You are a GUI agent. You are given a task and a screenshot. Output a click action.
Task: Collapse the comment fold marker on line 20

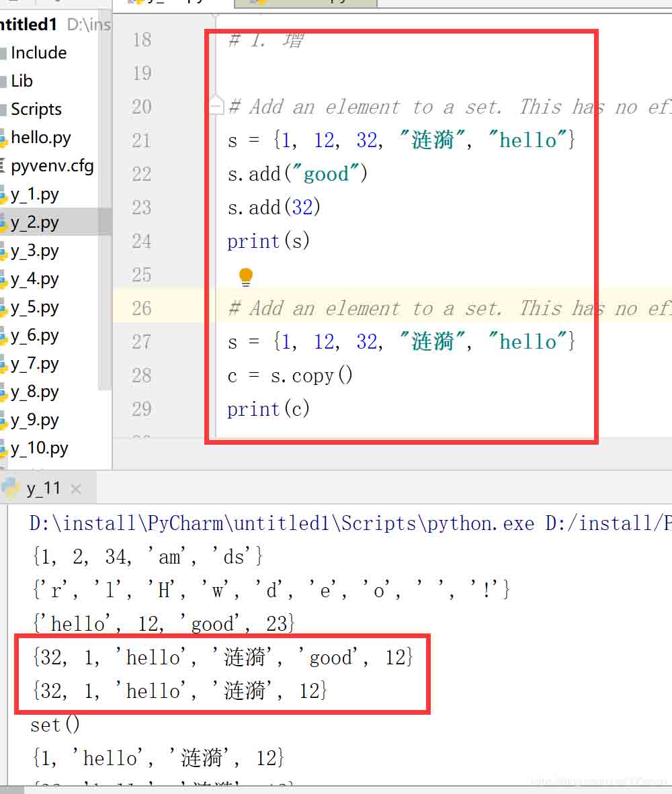(x=217, y=106)
